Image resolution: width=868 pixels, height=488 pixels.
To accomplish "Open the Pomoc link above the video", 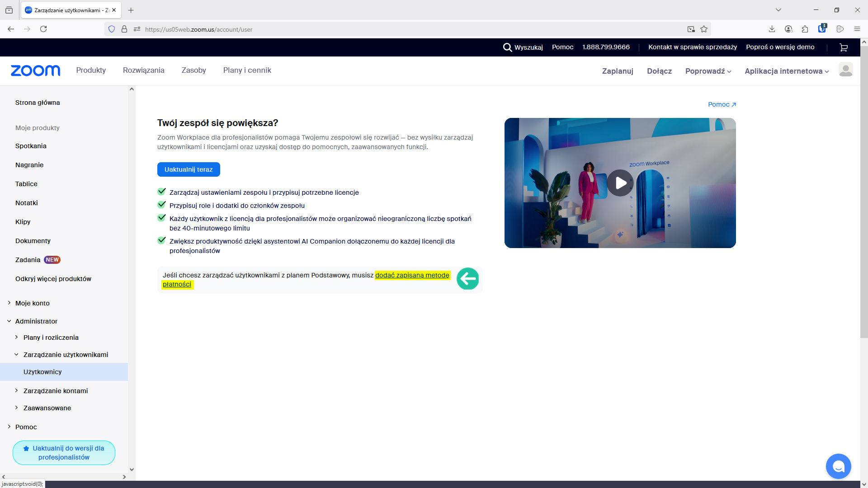I will pos(722,104).
